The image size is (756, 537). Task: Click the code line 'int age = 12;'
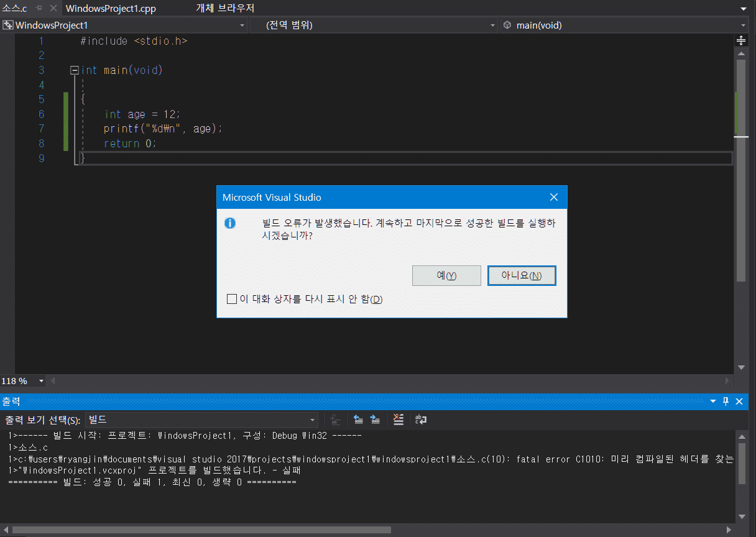(x=142, y=114)
